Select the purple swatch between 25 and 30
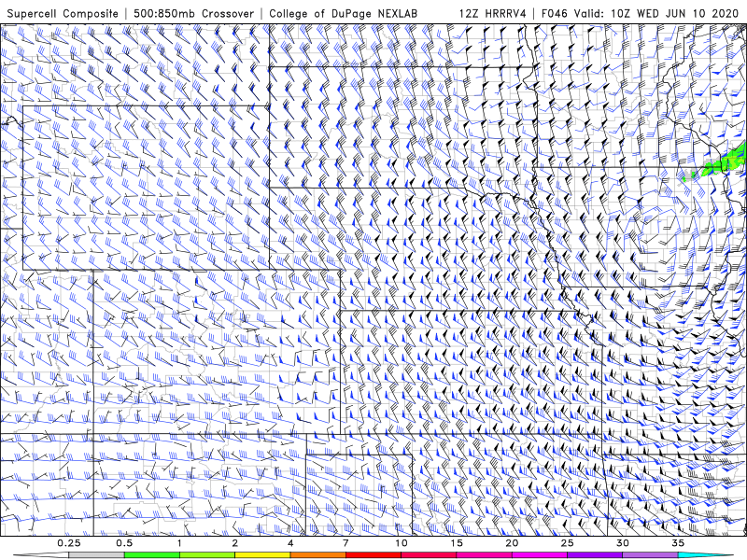Viewport: 747px width, 560px height. 595,555
